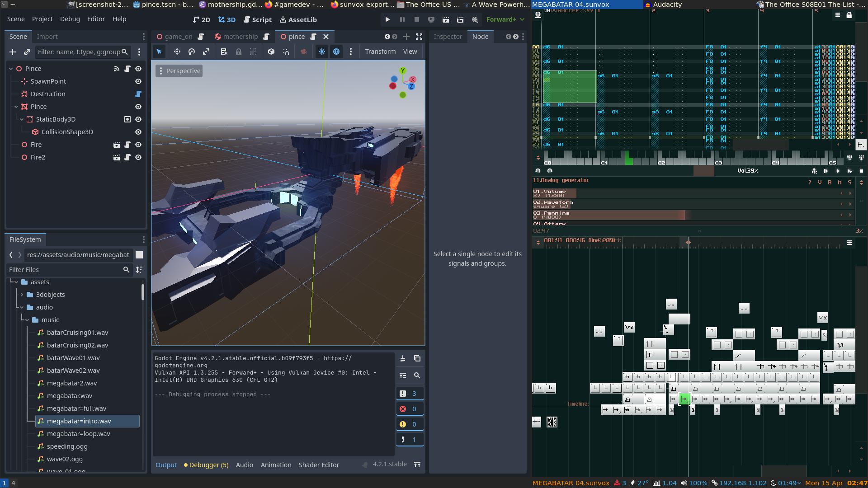Viewport: 868px width, 488px height.
Task: Activate the Rotate Mode tool
Action: click(x=192, y=52)
